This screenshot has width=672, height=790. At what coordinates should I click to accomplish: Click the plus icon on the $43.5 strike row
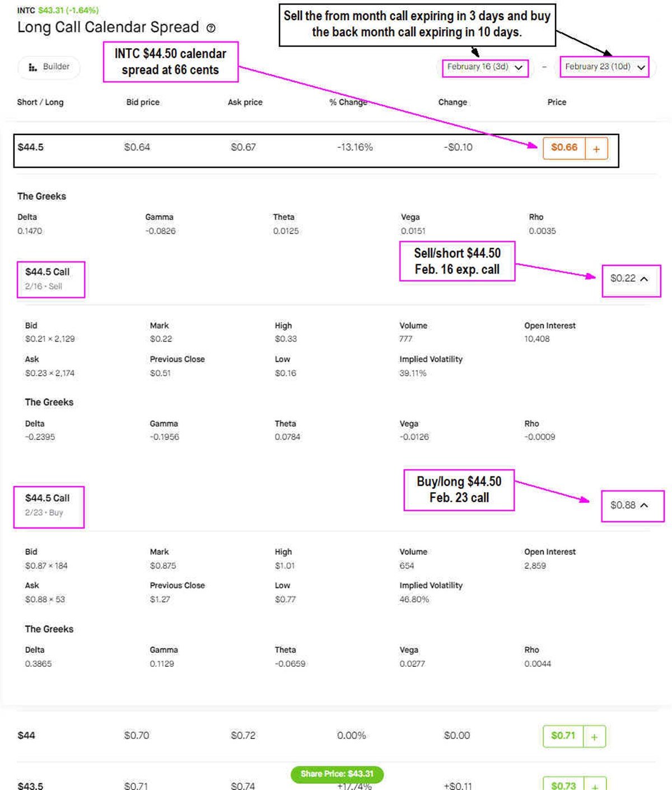pos(595,785)
